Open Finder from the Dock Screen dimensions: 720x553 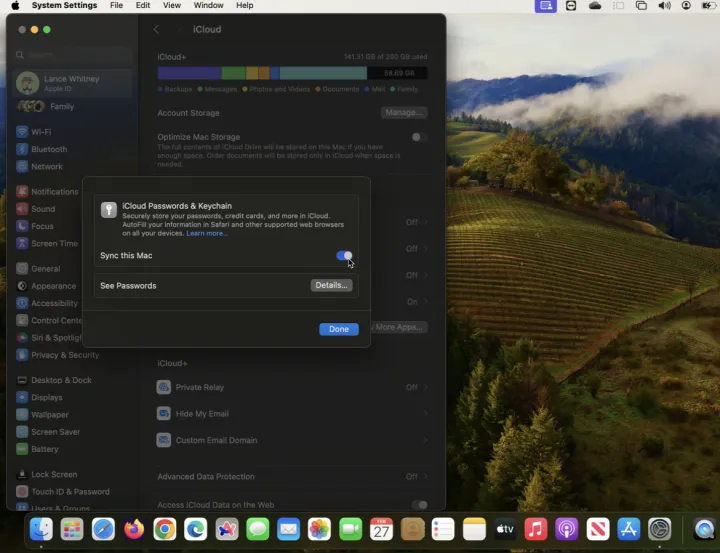point(41,529)
